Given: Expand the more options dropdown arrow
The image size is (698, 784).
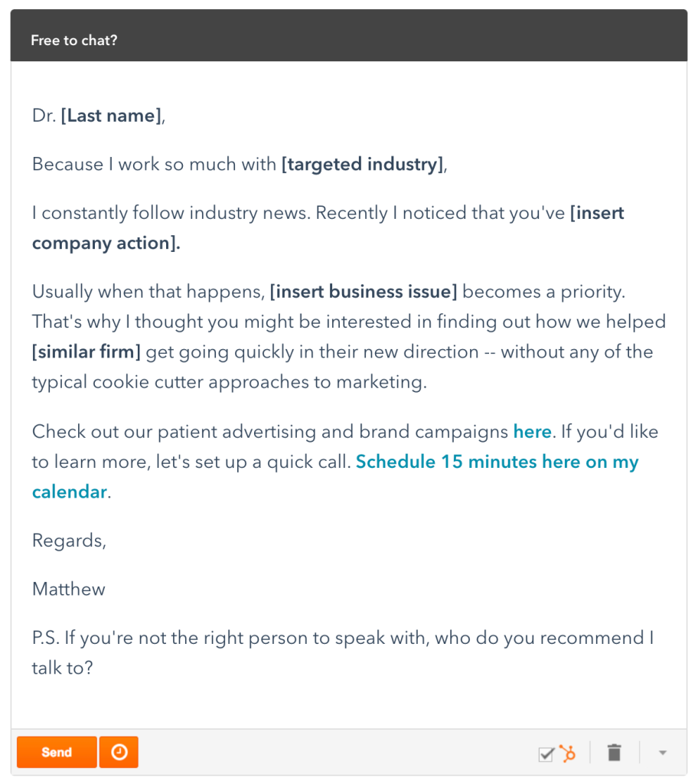Looking at the screenshot, I should [x=663, y=753].
